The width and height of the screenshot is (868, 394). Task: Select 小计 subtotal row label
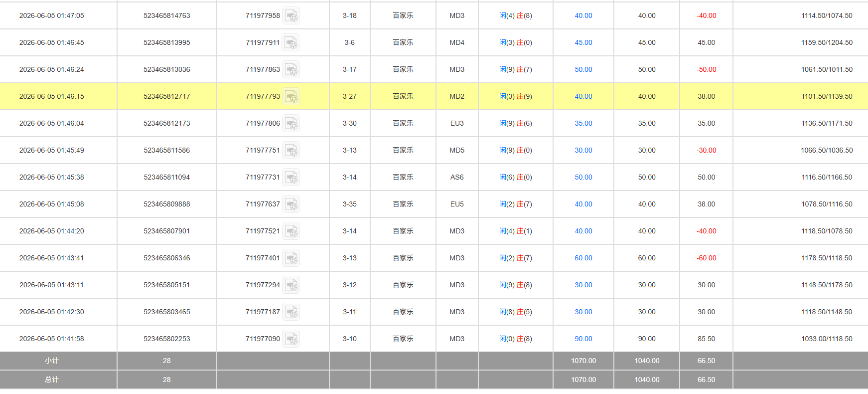[x=52, y=361]
